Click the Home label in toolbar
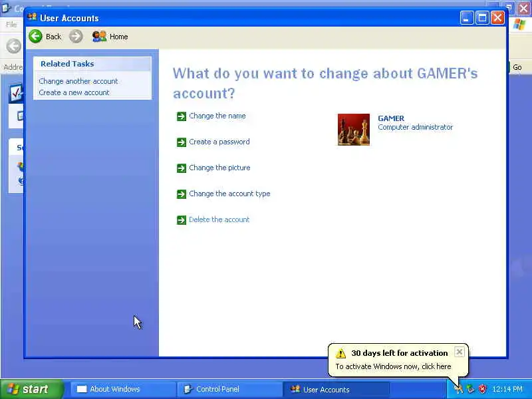This screenshot has height=399, width=532. [x=119, y=37]
